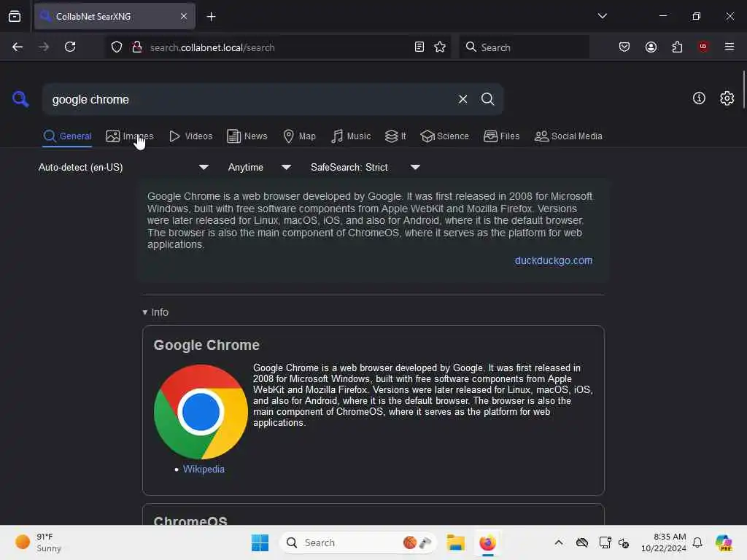
Task: Open the Firefox application menu
Action: (x=729, y=47)
